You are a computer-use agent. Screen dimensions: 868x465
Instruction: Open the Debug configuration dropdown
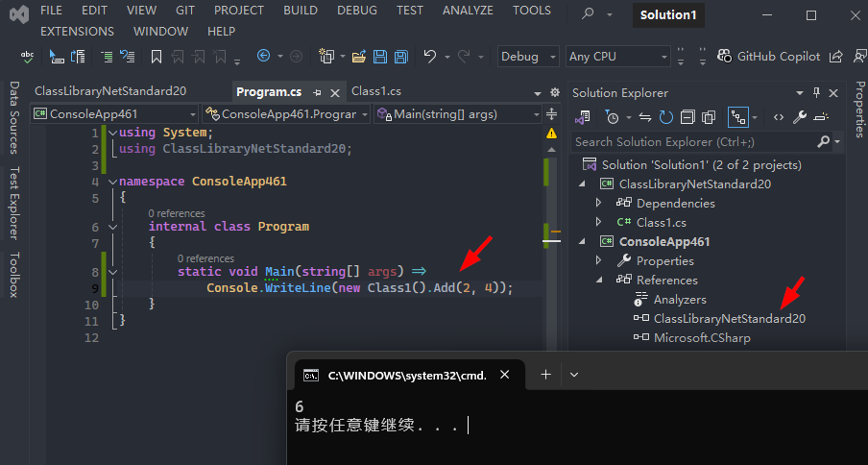[x=527, y=57]
